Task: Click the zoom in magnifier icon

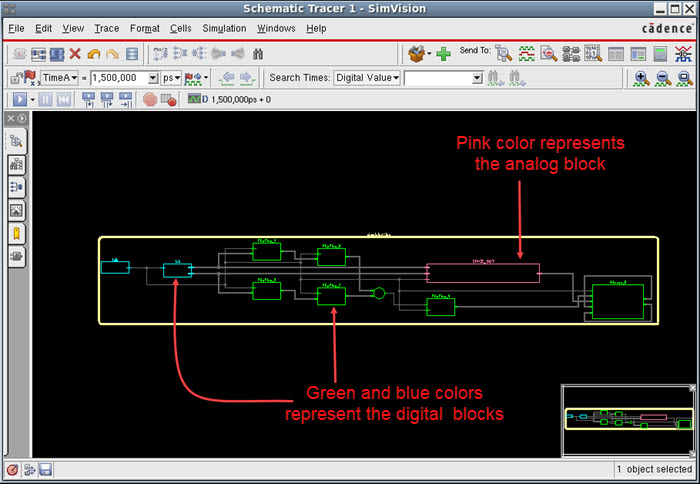Action: (641, 77)
